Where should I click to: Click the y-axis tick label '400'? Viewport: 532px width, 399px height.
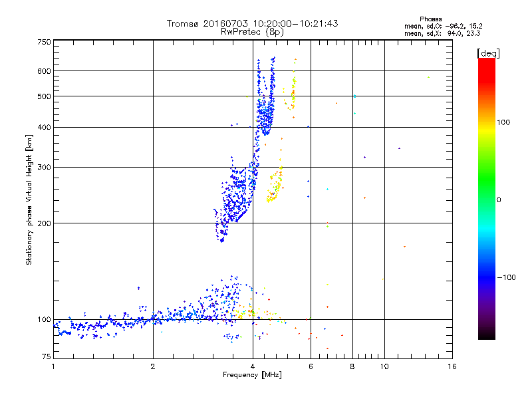44,128
